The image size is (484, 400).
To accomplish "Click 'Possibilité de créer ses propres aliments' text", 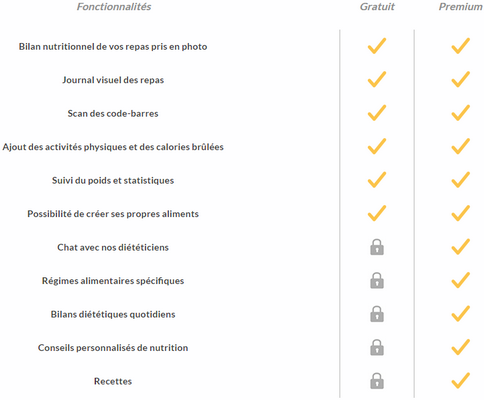I will point(113,214).
